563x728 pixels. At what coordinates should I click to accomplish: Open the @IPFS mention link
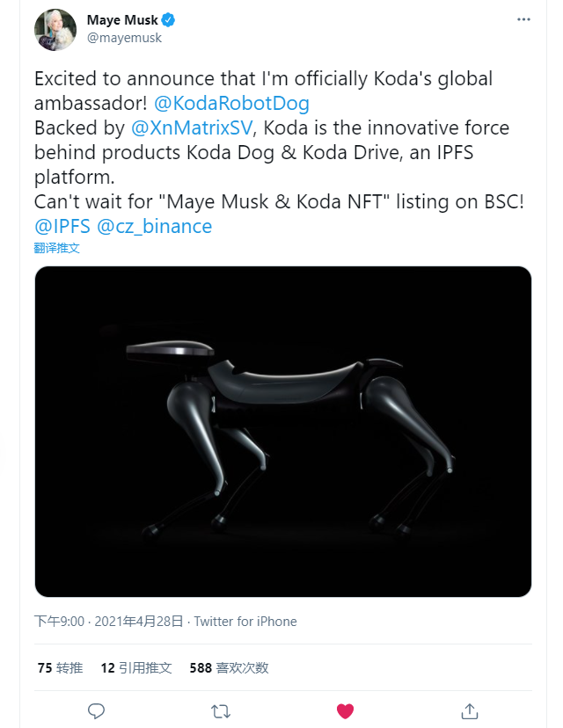click(62, 226)
